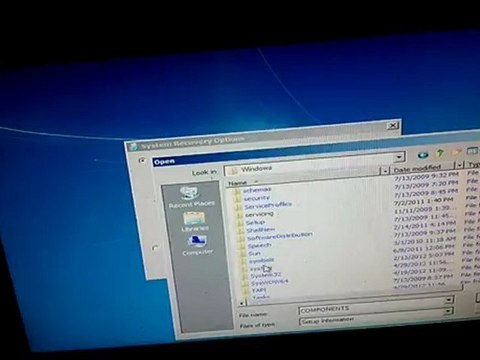
Task: Select the Setup folder
Action: [x=252, y=223]
